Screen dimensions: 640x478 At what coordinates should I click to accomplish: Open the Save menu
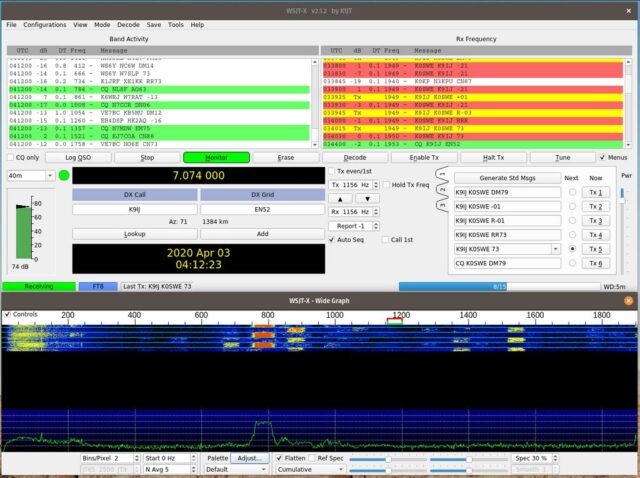[154, 25]
